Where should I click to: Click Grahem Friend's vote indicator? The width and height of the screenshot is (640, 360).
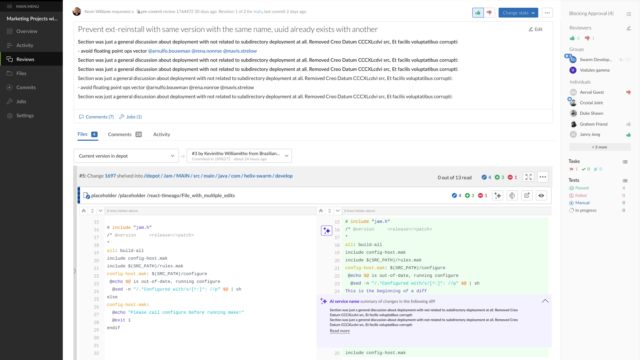(628, 124)
